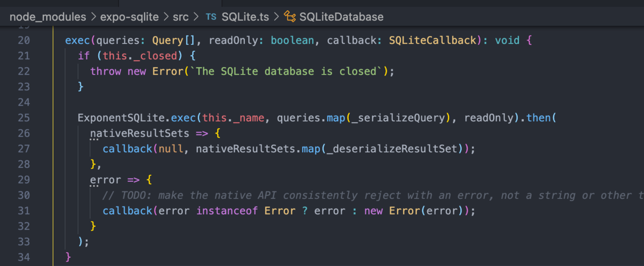Click the exec method name on line 20
Viewport: 644px width, 266px height.
(77, 41)
